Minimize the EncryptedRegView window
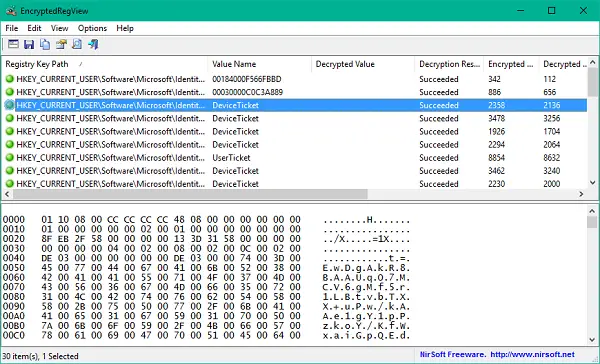Screen dimensions: 600x364 pyautogui.click(x=520, y=10)
